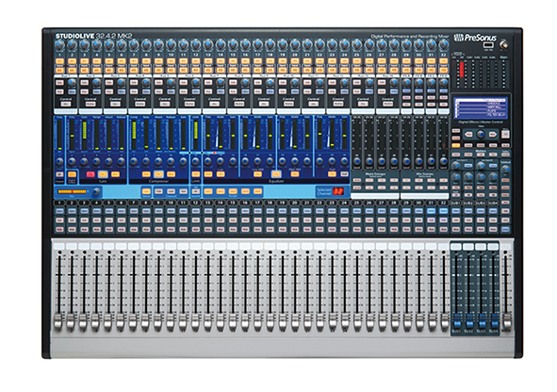The image size is (557, 392).
Task: Click the Selected Channel red numeric display
Action: 338,191
